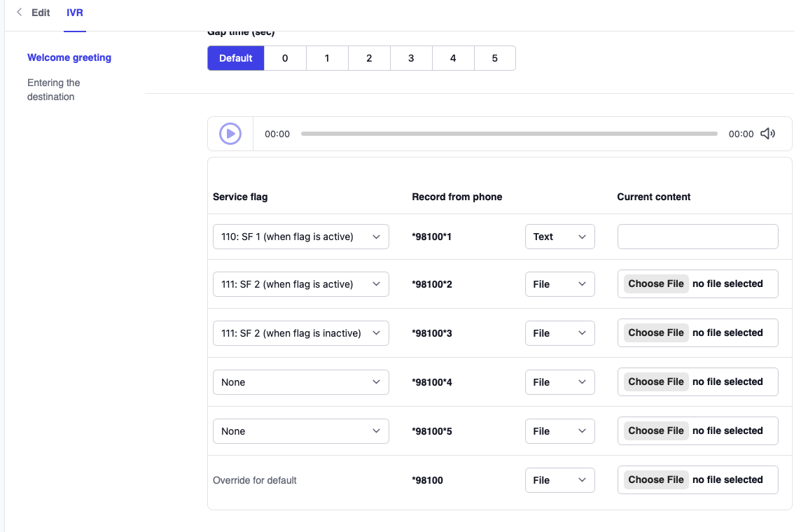The width and height of the screenshot is (794, 532).
Task: Click the current content text field
Action: (697, 237)
